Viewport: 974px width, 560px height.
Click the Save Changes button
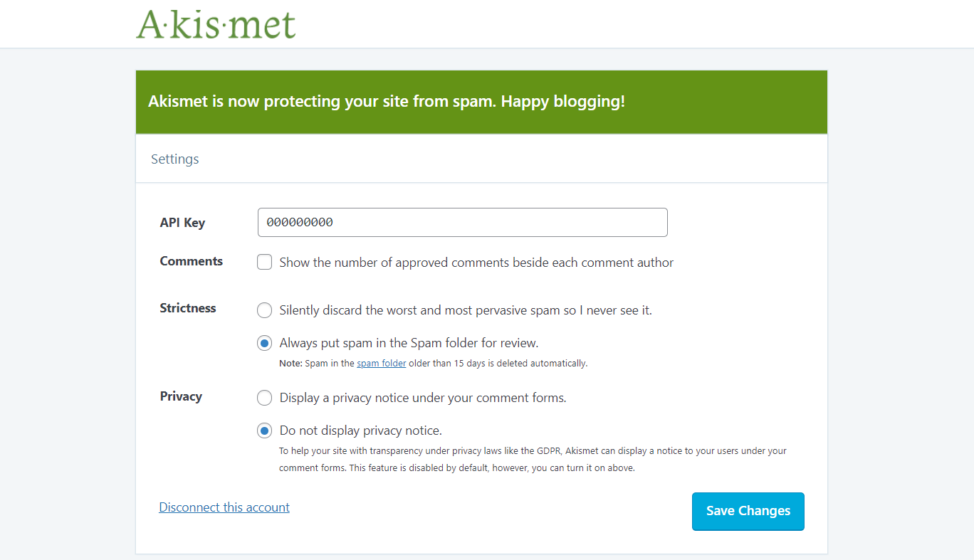pos(748,511)
